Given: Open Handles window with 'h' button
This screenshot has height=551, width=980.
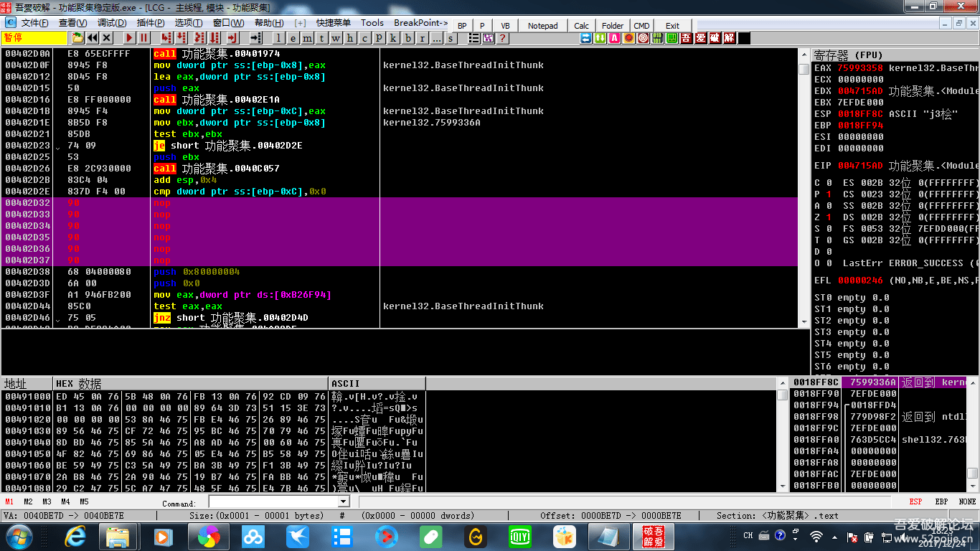Looking at the screenshot, I should [350, 38].
